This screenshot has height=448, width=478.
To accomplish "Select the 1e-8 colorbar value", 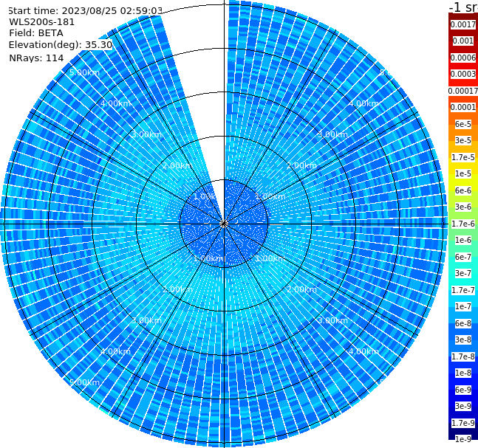I will (x=463, y=373).
